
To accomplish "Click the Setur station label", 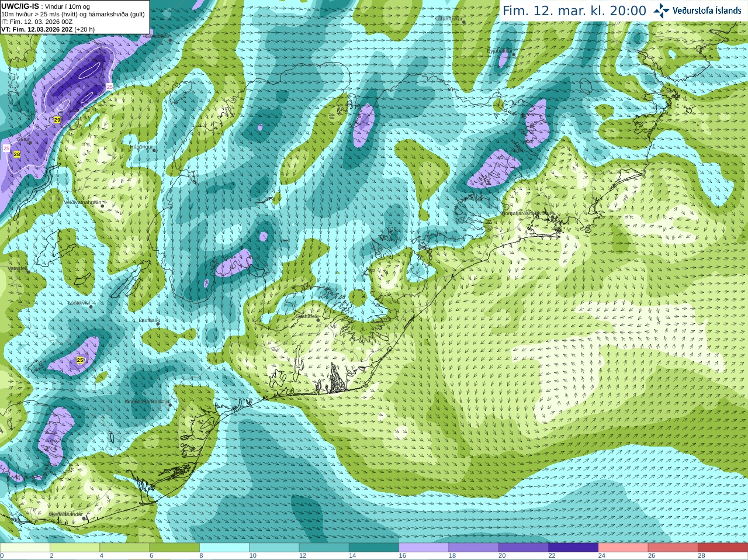I will pos(23,139).
